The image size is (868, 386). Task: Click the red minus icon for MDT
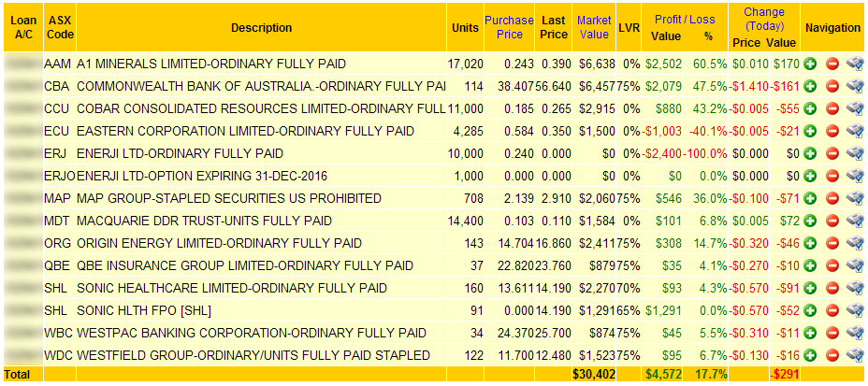pos(832,222)
